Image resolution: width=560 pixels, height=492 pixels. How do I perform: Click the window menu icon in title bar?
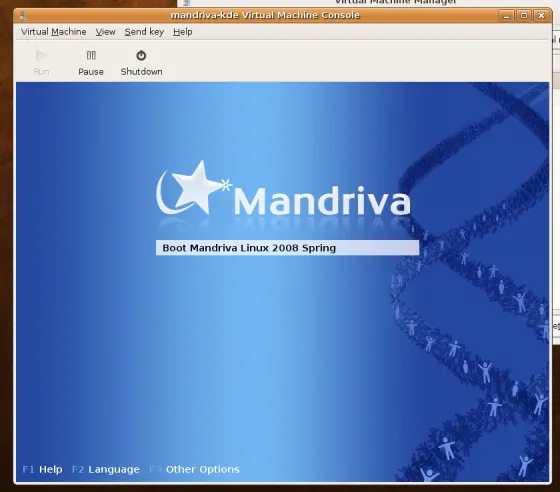point(23,16)
